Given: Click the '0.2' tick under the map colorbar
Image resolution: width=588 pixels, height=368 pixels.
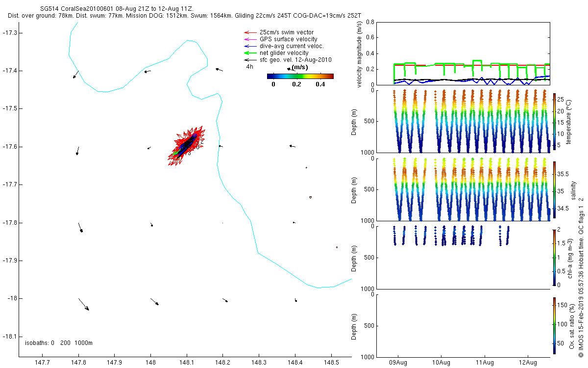Looking at the screenshot, I should (297, 84).
